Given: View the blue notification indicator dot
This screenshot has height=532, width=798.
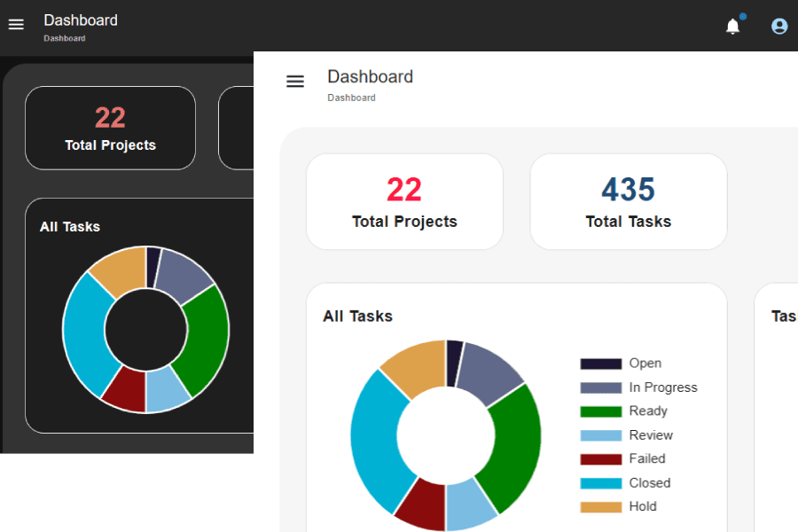Looking at the screenshot, I should (744, 16).
